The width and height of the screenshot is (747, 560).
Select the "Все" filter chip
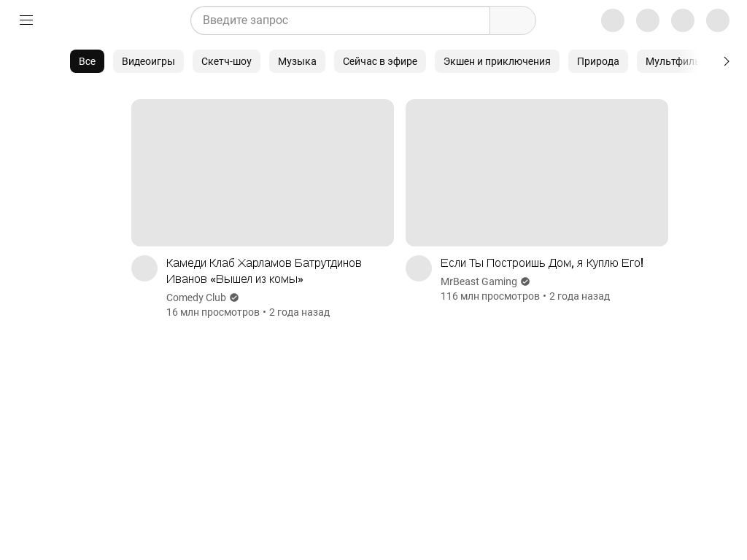pyautogui.click(x=88, y=61)
